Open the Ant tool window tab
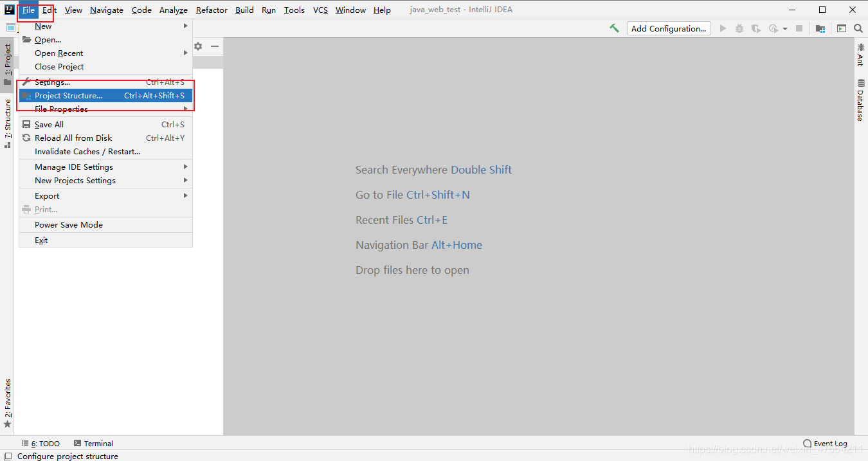Image resolution: width=868 pixels, height=461 pixels. 860,55
